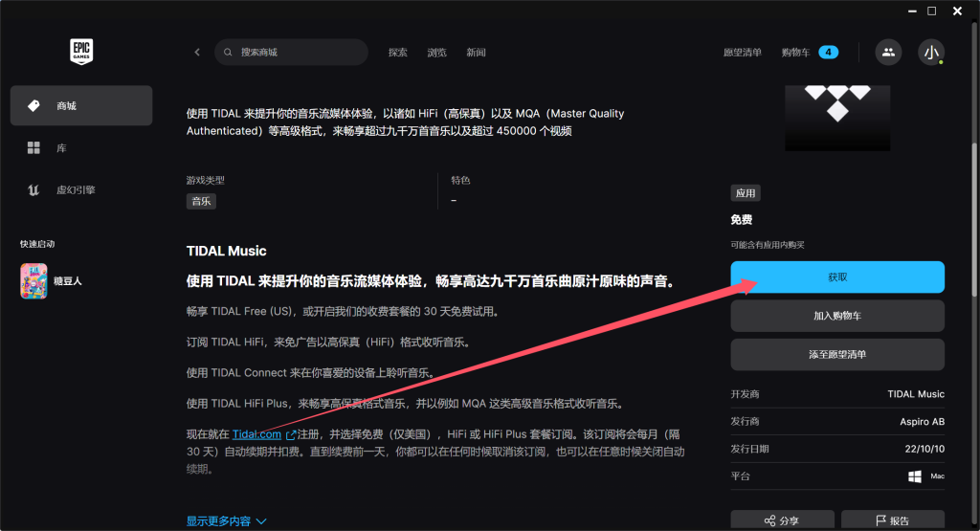Image resolution: width=980 pixels, height=531 pixels.
Task: Click the cart count badge 4
Action: [x=828, y=53]
